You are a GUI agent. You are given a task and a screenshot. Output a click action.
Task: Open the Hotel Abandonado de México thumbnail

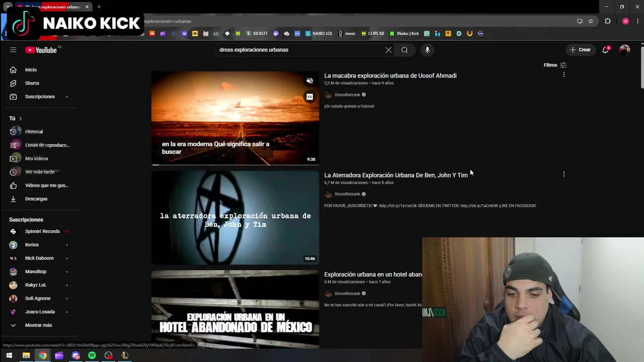pyautogui.click(x=235, y=309)
